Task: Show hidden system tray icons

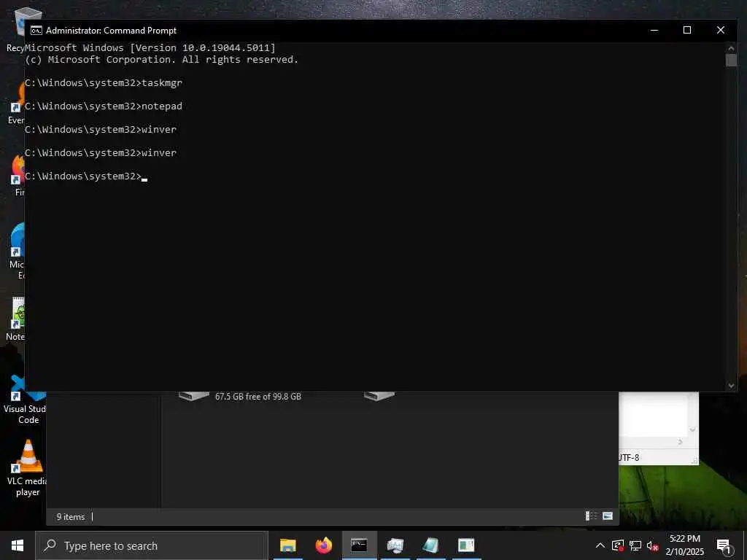Action: pos(600,545)
